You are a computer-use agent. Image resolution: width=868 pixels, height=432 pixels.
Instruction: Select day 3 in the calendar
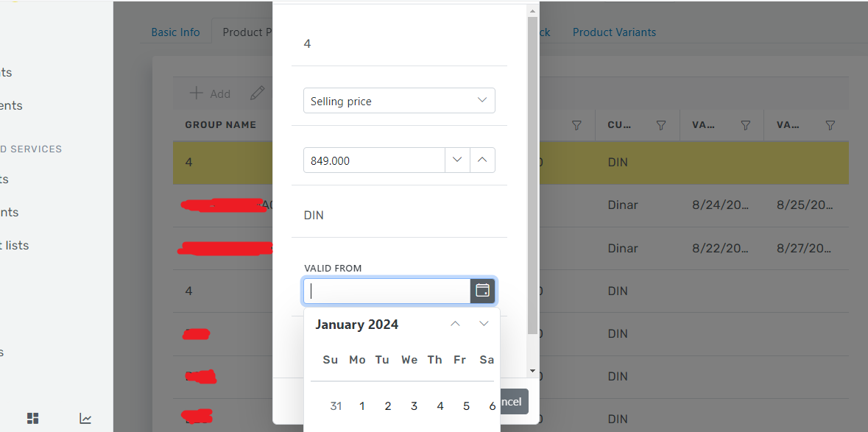[x=414, y=406]
